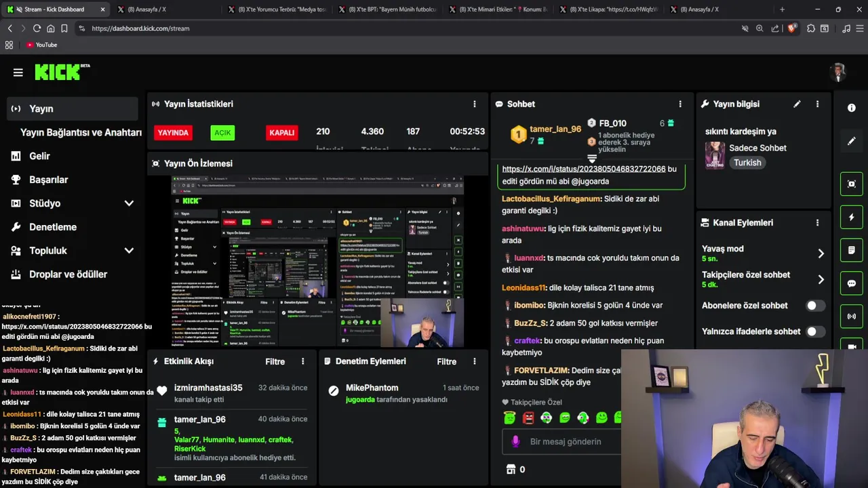Toggle the stream preview widget icon in sidebar
868x488 pixels.
click(x=852, y=184)
